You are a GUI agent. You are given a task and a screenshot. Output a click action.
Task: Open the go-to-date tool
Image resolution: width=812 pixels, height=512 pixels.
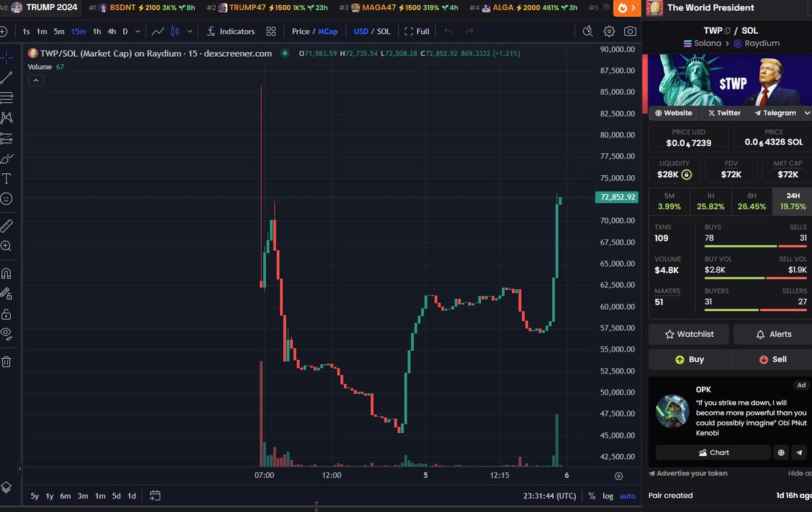[x=586, y=31]
